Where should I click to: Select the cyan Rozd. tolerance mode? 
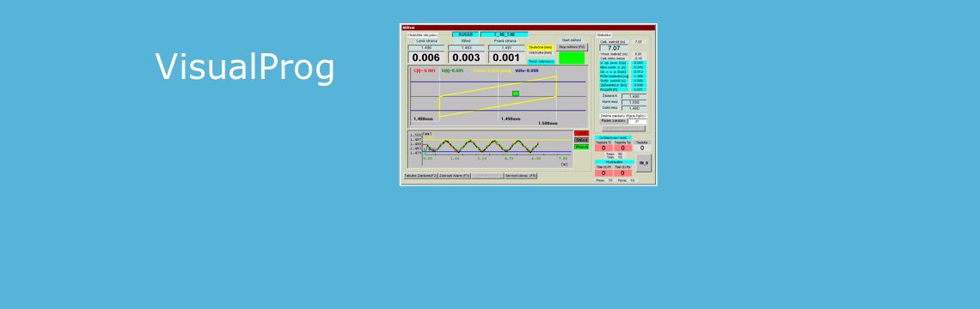coord(542,61)
